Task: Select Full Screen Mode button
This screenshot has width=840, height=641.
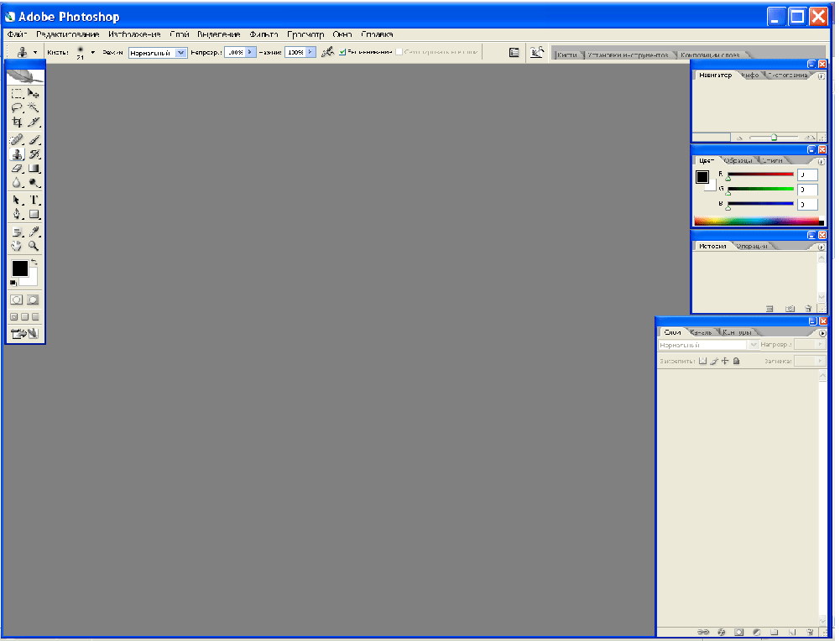Action: [35, 316]
